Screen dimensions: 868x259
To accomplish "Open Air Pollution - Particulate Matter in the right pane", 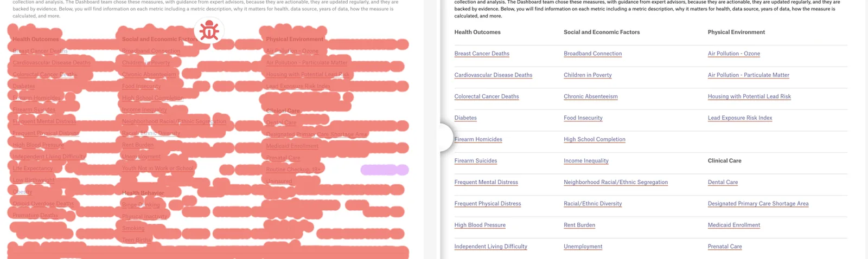I will tap(749, 75).
